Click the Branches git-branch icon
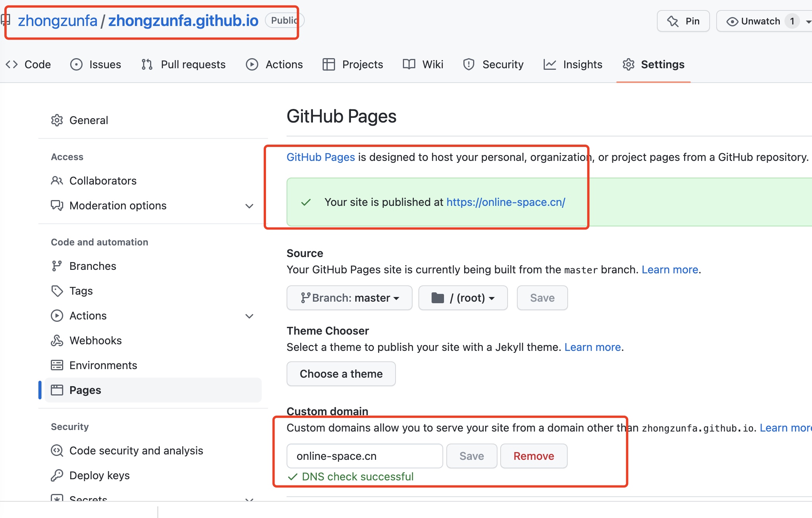 coord(57,266)
